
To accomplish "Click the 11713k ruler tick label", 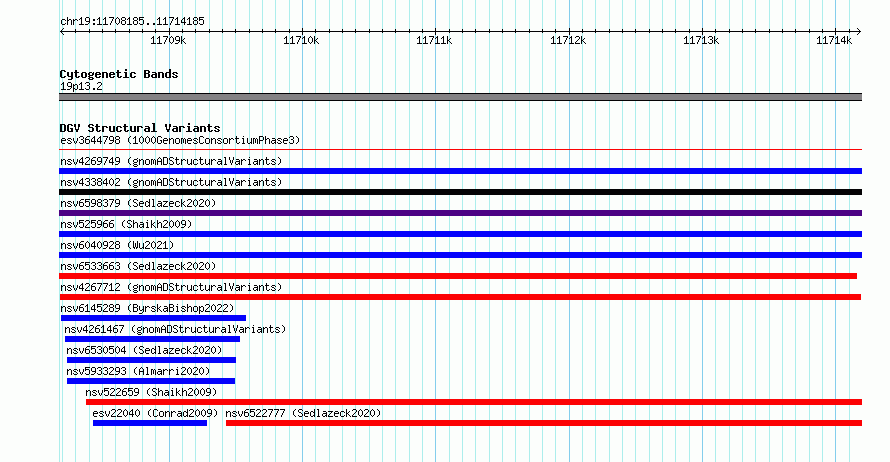I will pyautogui.click(x=701, y=40).
